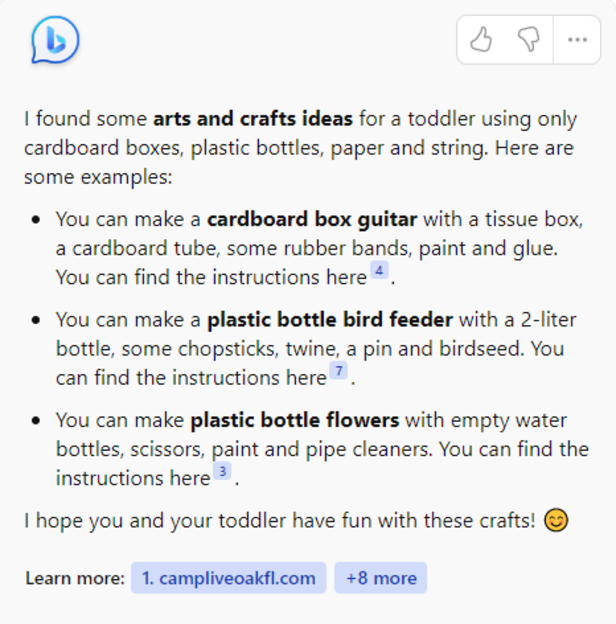Image resolution: width=616 pixels, height=624 pixels.
Task: Open the campliveoakfl.com source link
Action: tap(228, 578)
